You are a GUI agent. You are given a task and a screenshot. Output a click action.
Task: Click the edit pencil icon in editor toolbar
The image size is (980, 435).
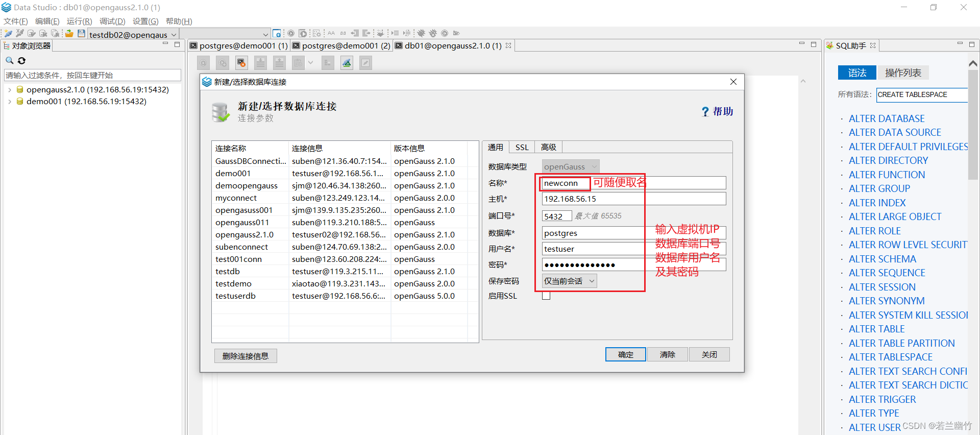click(x=365, y=63)
